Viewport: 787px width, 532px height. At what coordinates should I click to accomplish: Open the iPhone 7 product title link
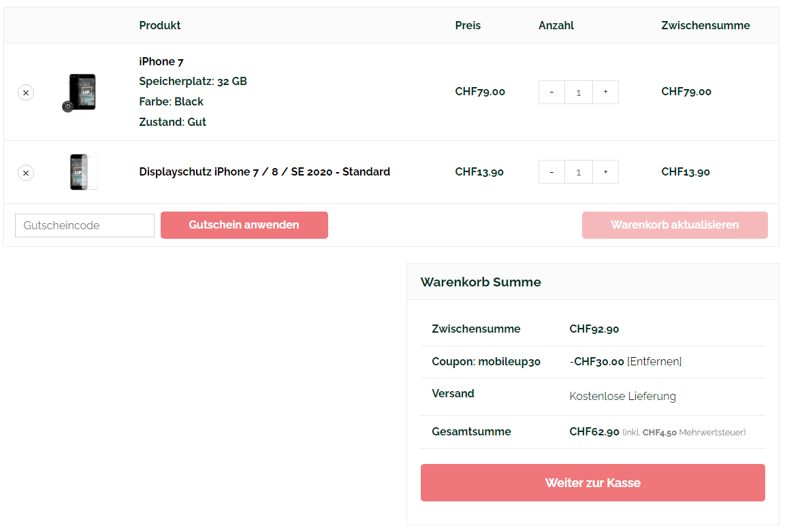click(x=161, y=62)
